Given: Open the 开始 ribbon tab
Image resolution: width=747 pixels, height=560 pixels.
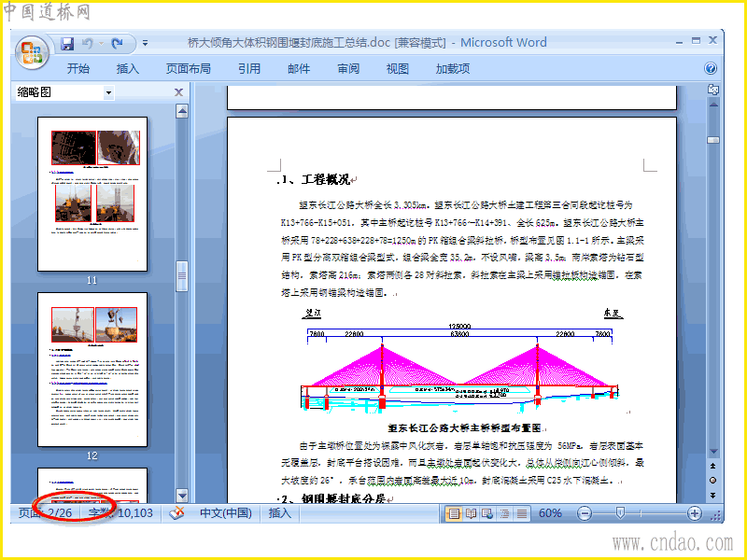Looking at the screenshot, I should (78, 68).
